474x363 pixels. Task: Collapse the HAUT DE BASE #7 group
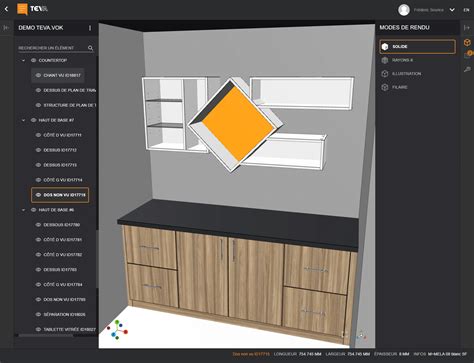[x=23, y=120]
